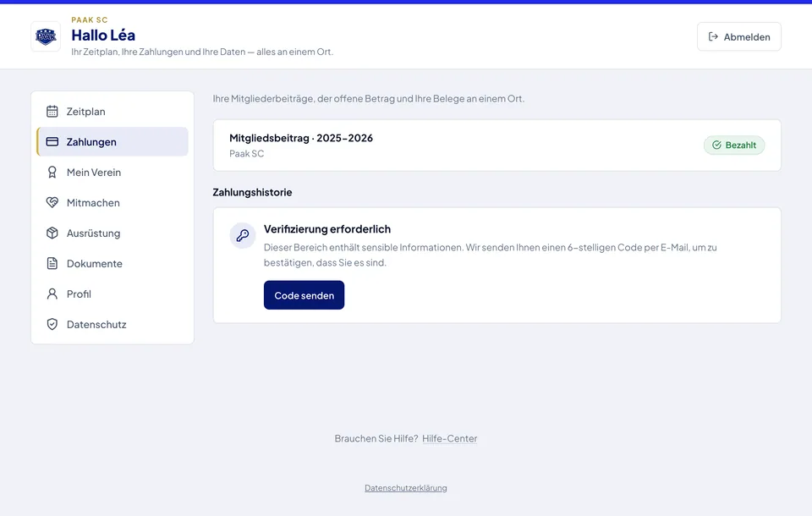Click the Bezahlt status badge
The image size is (812, 516).
pos(734,145)
